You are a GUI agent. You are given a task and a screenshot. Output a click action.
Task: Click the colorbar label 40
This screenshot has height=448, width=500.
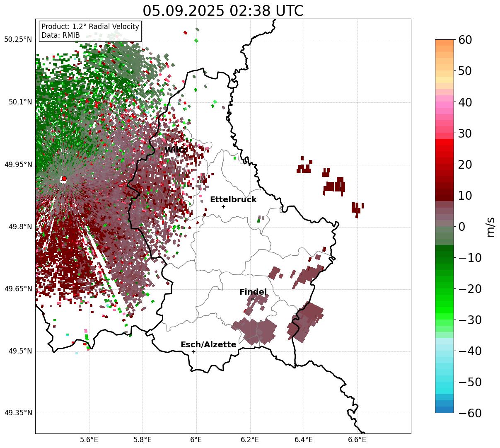(465, 102)
